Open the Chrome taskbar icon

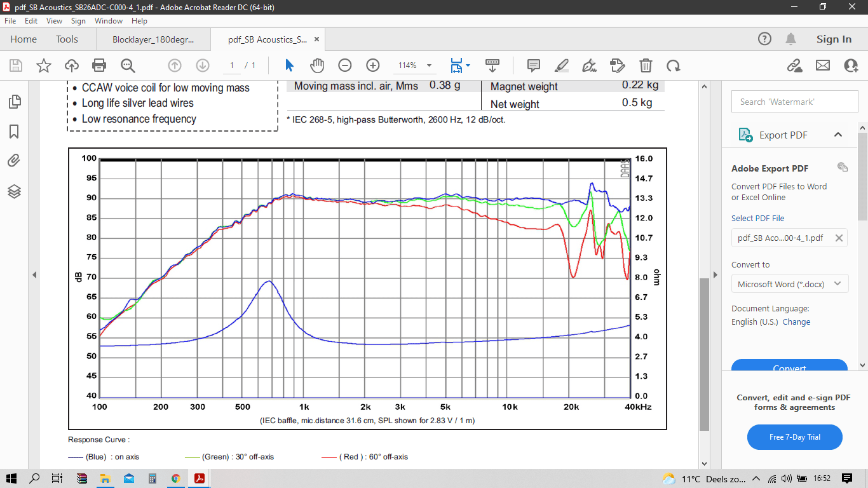pos(176,478)
